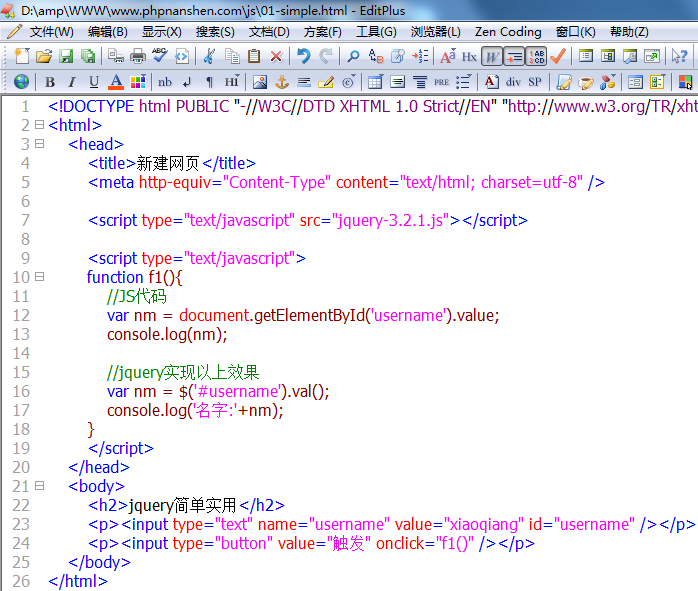The width and height of the screenshot is (698, 591).
Task: Click line number 13 in the gutter
Action: (21, 334)
